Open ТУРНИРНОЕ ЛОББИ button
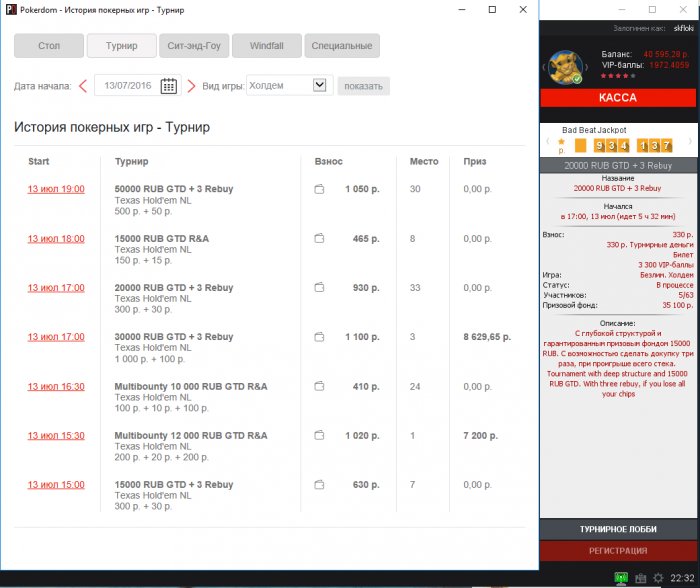This screenshot has height=588, width=700. click(618, 529)
